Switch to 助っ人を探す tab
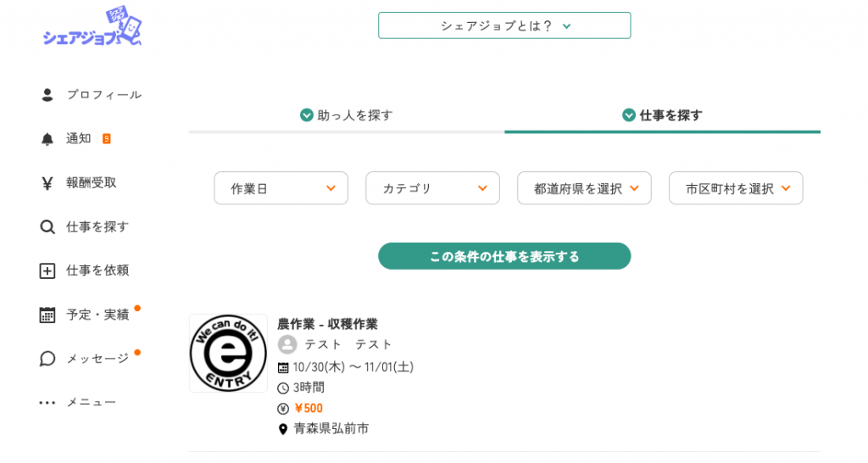The image size is (868, 463). 347,115
